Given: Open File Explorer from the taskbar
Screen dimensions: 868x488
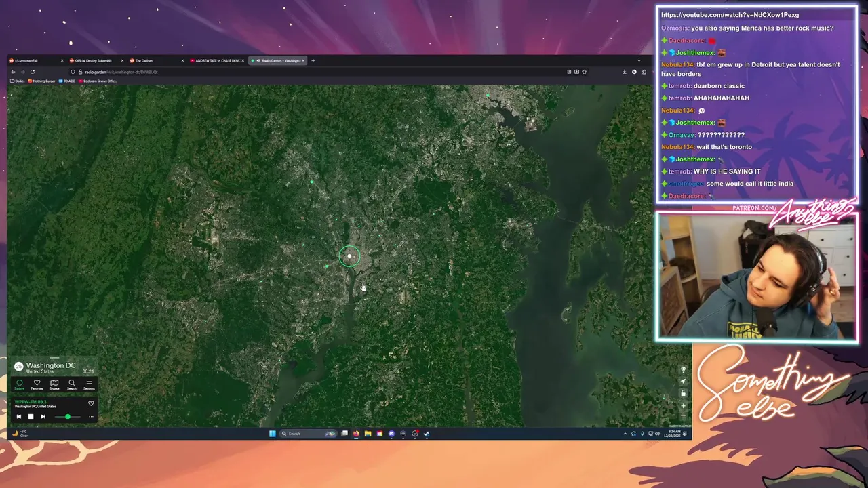Looking at the screenshot, I should [368, 434].
